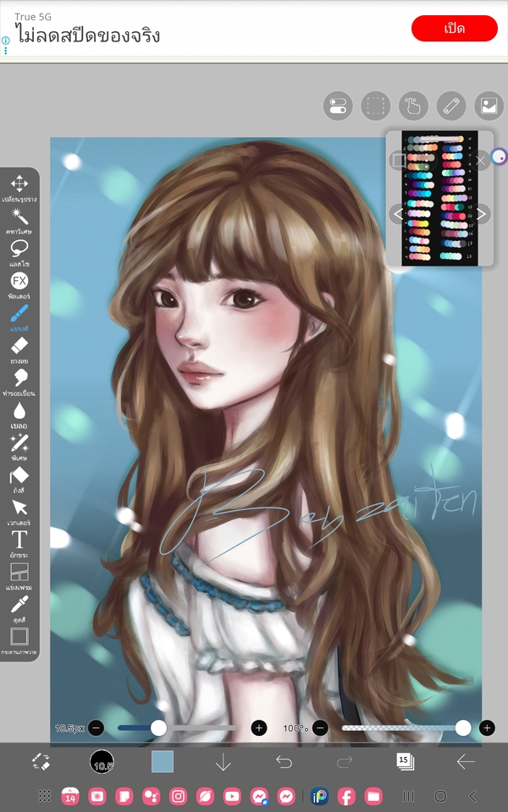The height and width of the screenshot is (812, 508).
Task: Select the Bucket fill tool
Action: [19, 475]
